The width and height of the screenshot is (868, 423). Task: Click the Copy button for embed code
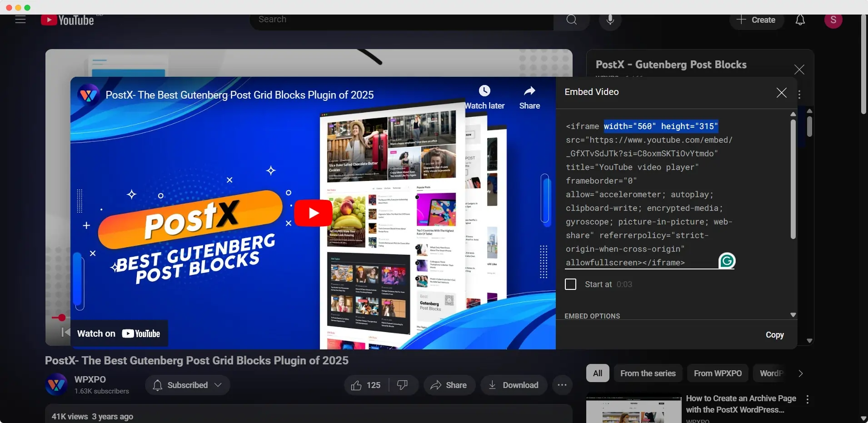tap(775, 335)
